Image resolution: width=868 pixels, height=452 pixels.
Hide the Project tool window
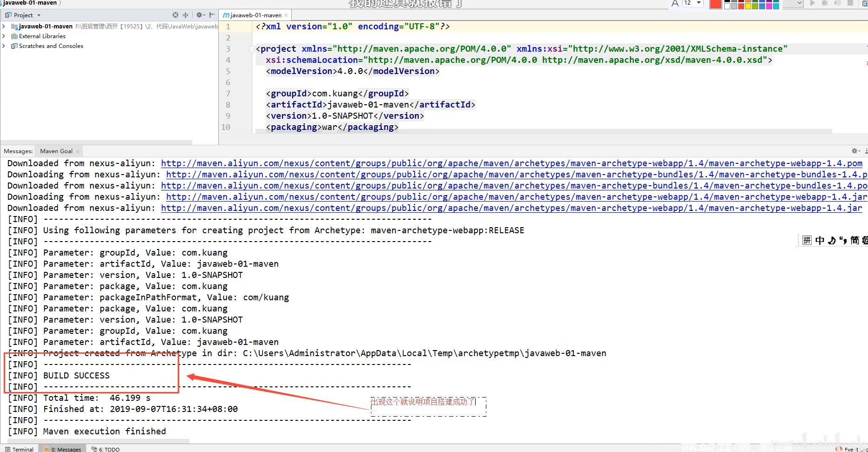click(212, 15)
